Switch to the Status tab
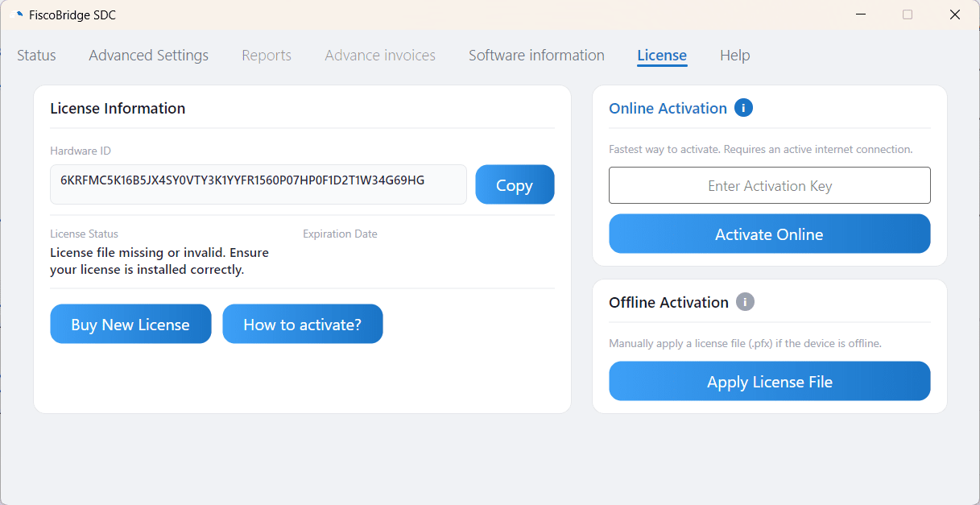This screenshot has height=505, width=980. point(36,56)
